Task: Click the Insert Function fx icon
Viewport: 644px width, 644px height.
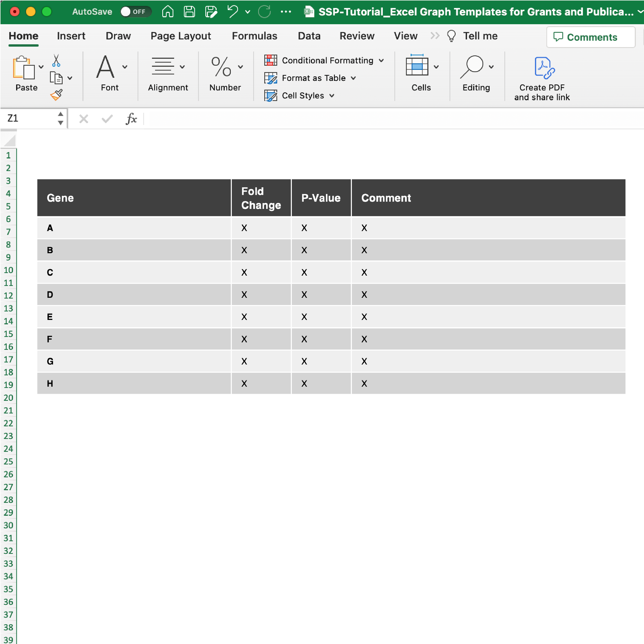Action: (x=131, y=119)
